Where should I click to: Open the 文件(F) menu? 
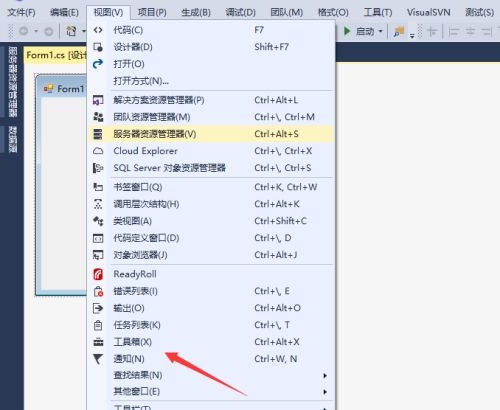pos(21,13)
